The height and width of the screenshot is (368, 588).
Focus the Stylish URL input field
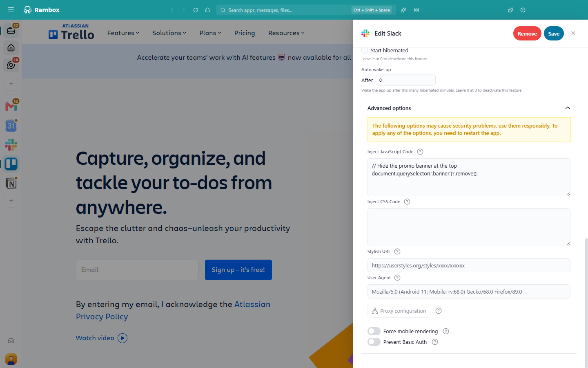click(x=469, y=265)
